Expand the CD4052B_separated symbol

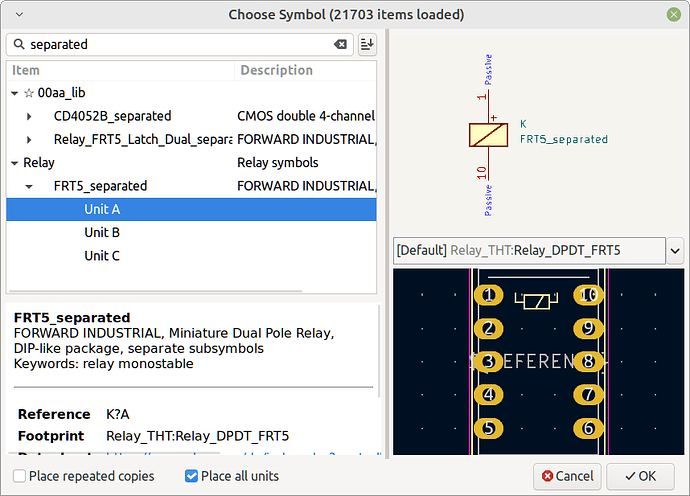pyautogui.click(x=29, y=116)
